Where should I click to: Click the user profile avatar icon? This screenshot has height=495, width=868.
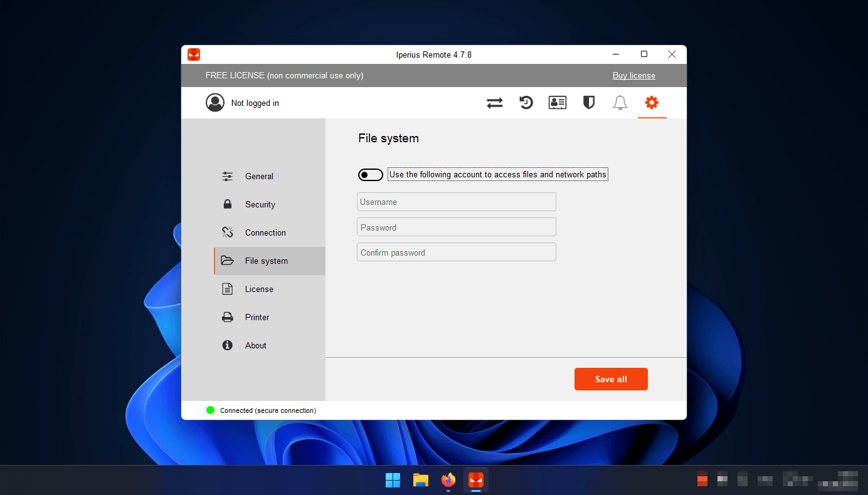[x=215, y=103]
